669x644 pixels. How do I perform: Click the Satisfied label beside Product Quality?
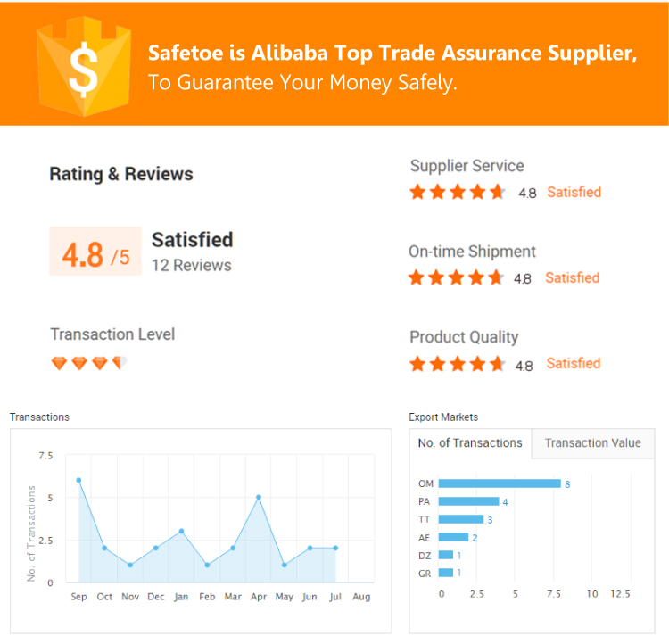click(x=573, y=363)
